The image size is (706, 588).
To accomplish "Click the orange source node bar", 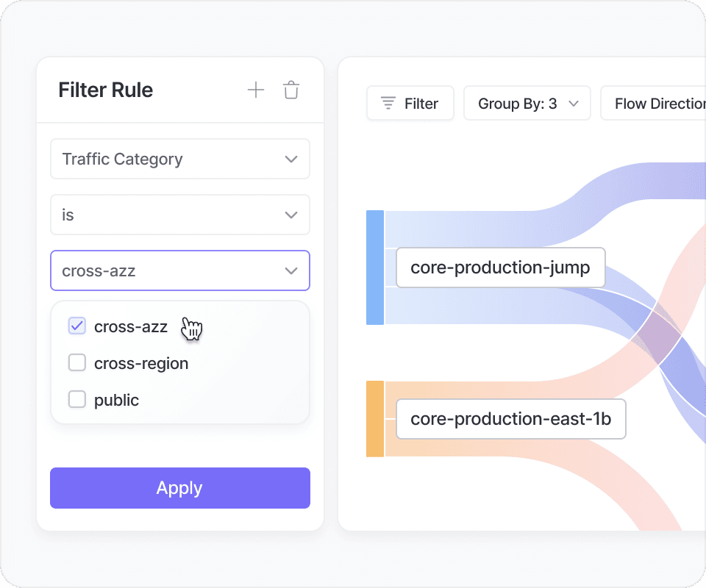I will tap(375, 419).
